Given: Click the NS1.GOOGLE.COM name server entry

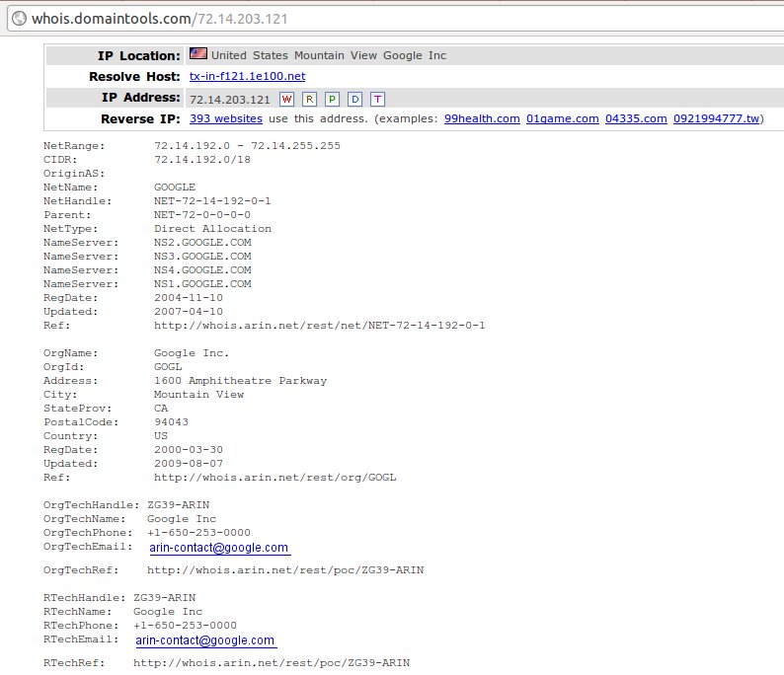Looking at the screenshot, I should tap(202, 284).
